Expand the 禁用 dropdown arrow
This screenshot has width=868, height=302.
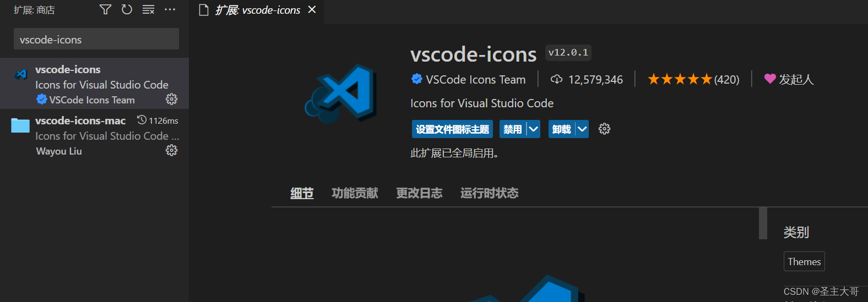tap(534, 129)
